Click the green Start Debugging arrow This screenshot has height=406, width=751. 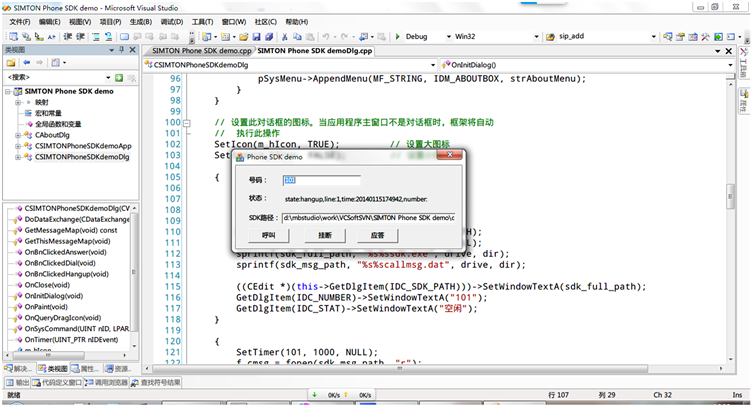(x=398, y=36)
